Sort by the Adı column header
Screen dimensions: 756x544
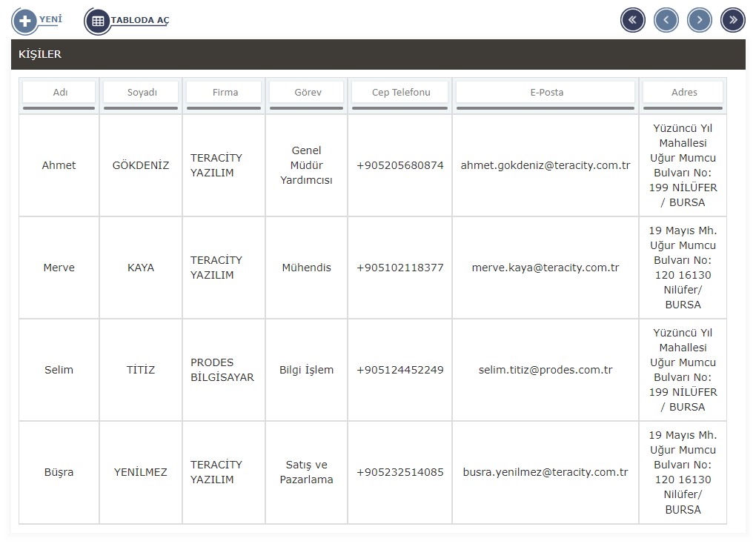tap(59, 93)
